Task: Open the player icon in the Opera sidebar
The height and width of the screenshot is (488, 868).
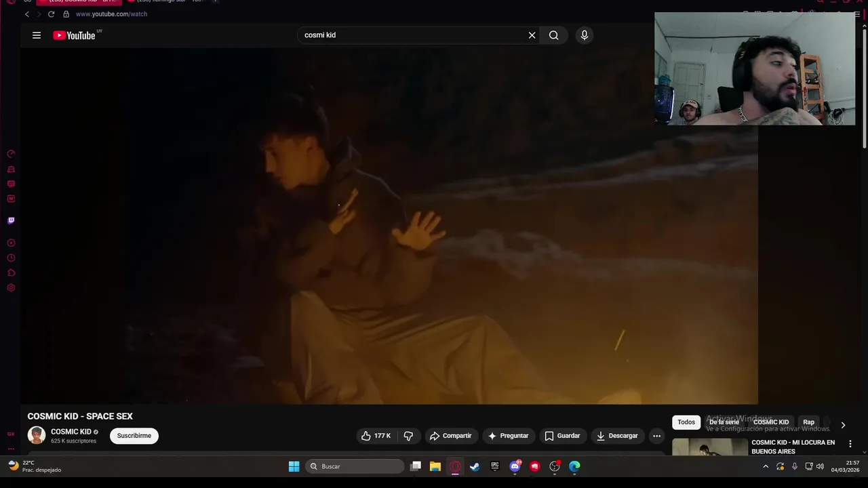Action: click(x=11, y=243)
